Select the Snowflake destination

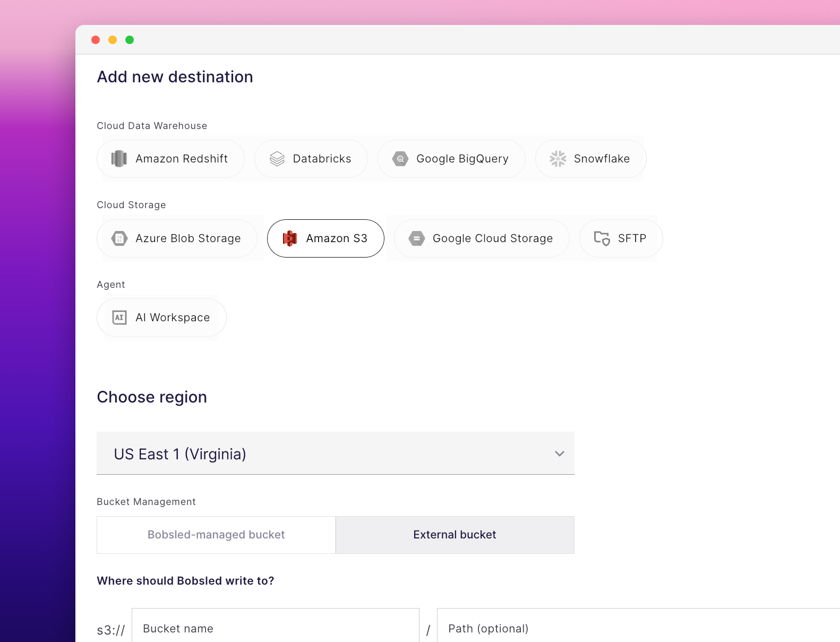(x=590, y=159)
